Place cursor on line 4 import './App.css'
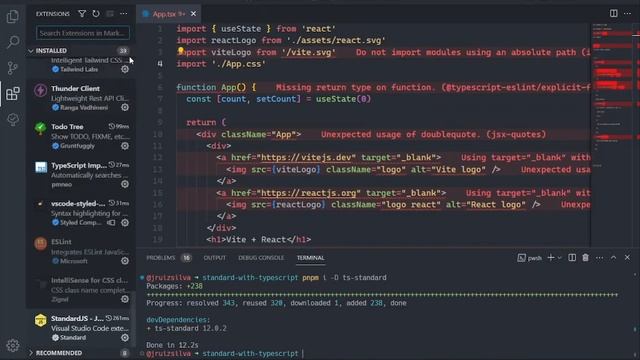 tap(221, 64)
